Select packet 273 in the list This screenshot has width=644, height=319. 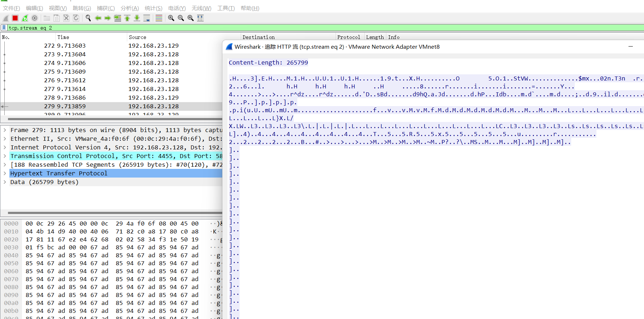click(x=112, y=54)
